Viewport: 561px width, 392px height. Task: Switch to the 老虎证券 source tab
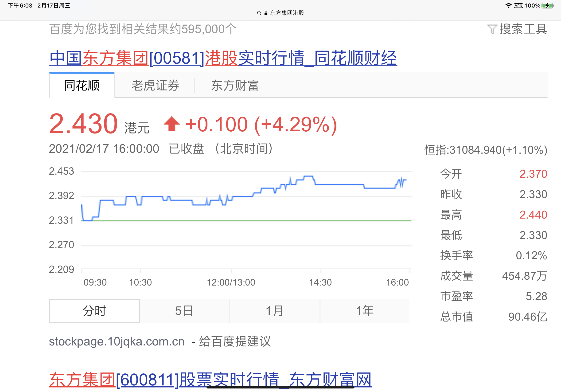tap(155, 86)
